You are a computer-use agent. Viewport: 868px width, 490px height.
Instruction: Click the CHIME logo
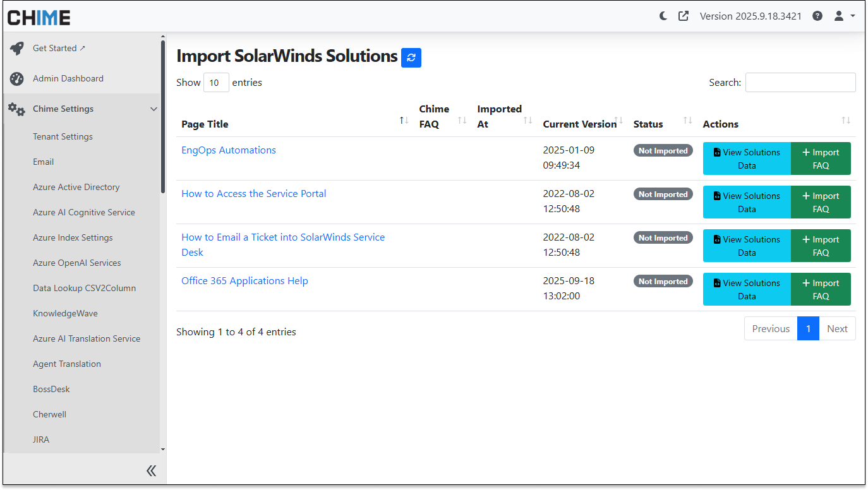tap(39, 17)
